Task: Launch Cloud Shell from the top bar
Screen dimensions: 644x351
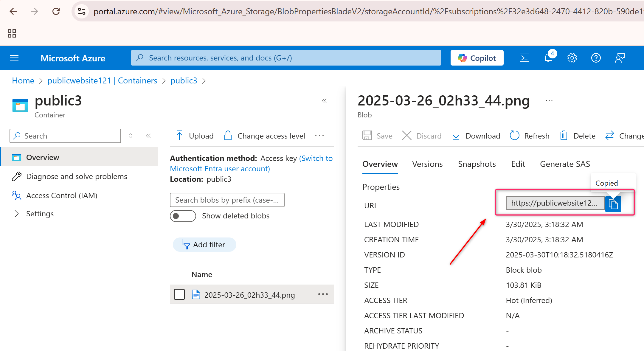Action: [x=524, y=58]
